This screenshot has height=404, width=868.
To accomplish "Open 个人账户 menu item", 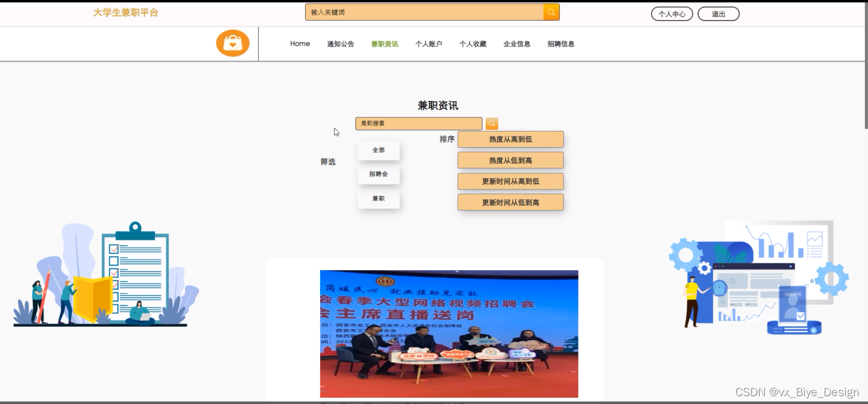I will coord(429,44).
